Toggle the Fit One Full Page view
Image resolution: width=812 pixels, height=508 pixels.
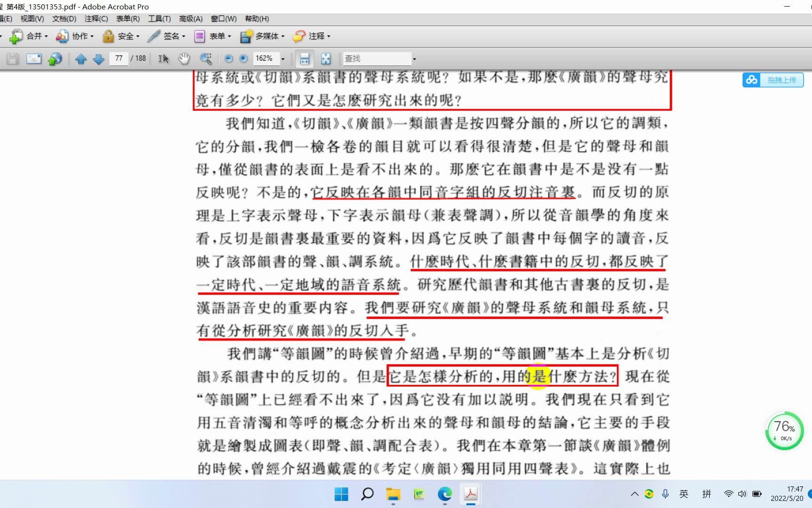326,59
